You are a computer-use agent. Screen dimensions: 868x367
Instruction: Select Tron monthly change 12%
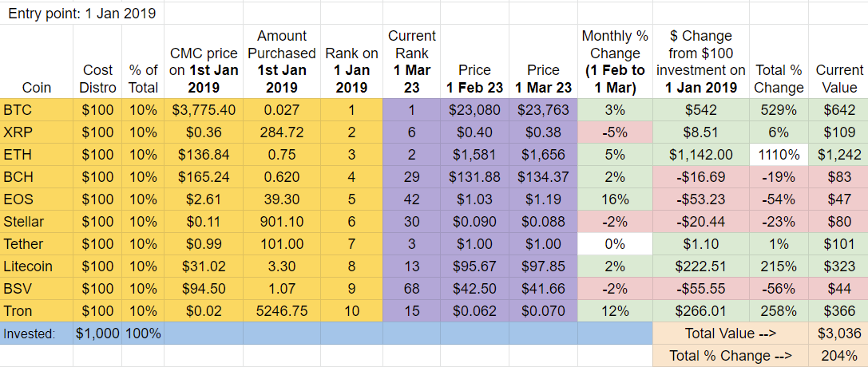point(615,310)
